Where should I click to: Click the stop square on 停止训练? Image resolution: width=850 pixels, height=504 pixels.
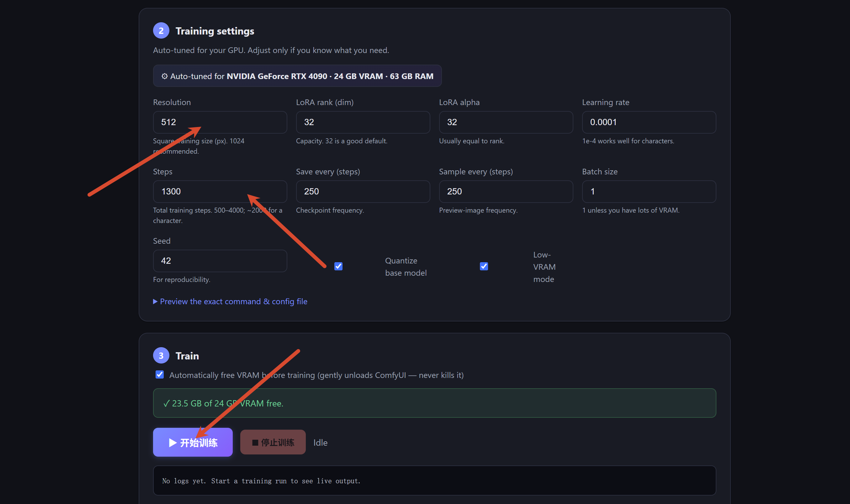click(x=255, y=443)
